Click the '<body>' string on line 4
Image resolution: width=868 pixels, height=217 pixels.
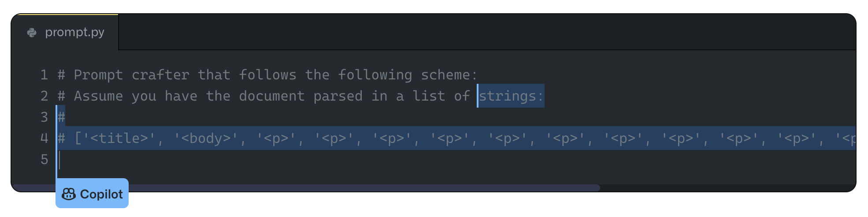pos(206,138)
